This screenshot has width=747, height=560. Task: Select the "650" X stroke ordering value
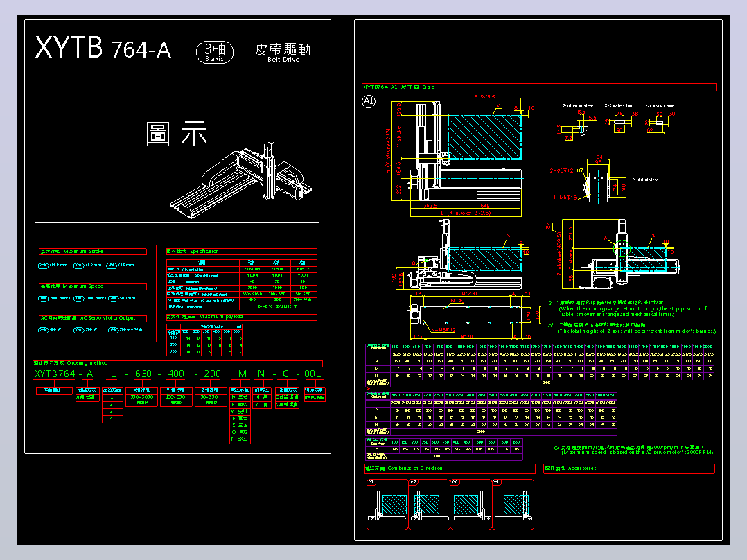[x=143, y=374]
